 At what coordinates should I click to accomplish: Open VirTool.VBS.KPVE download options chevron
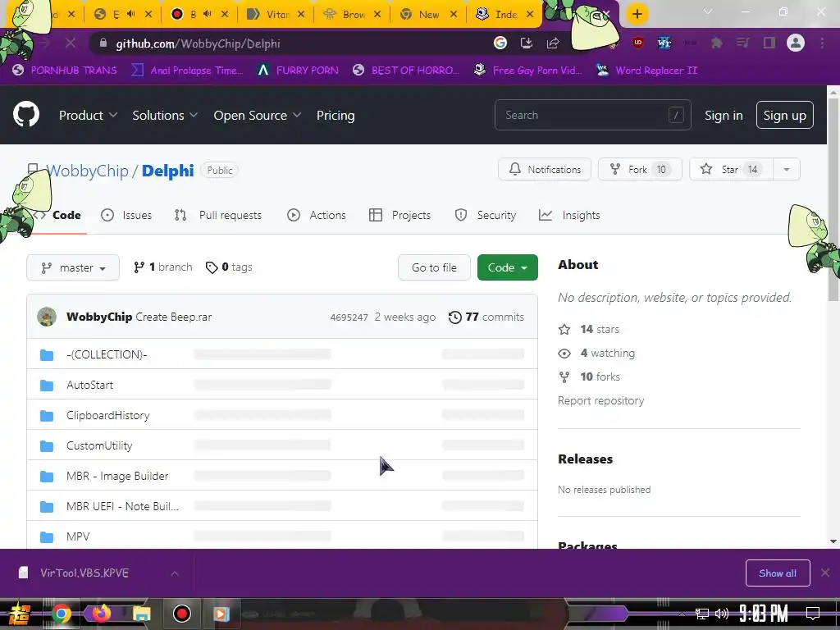(x=175, y=573)
